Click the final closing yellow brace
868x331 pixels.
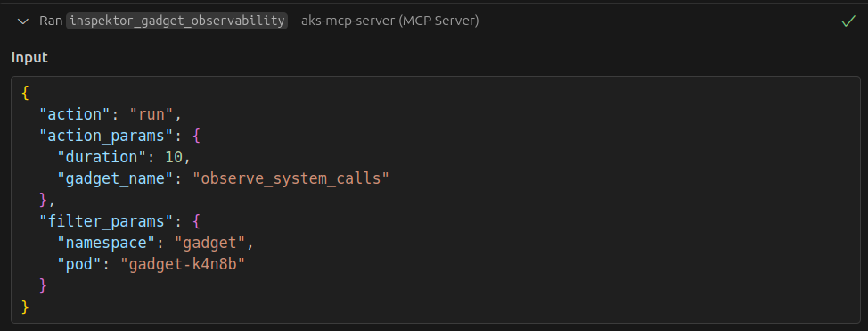coord(25,307)
